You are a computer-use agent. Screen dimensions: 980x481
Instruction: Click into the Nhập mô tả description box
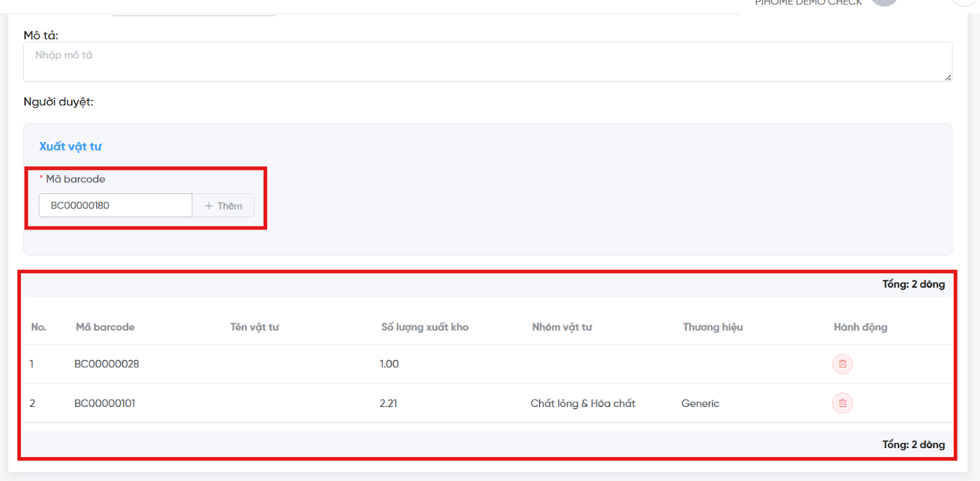(487, 61)
